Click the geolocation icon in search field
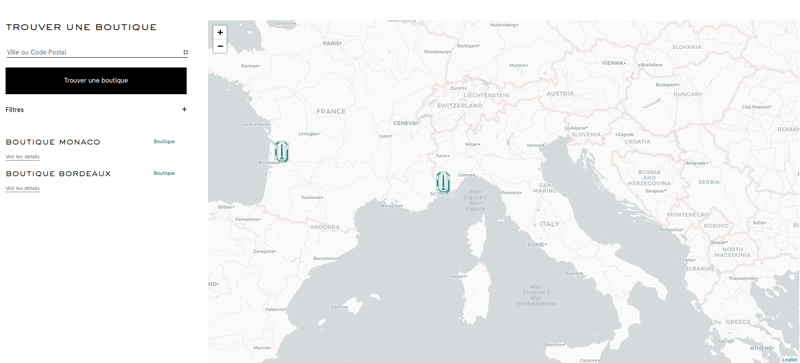Image resolution: width=800 pixels, height=363 pixels. (185, 52)
